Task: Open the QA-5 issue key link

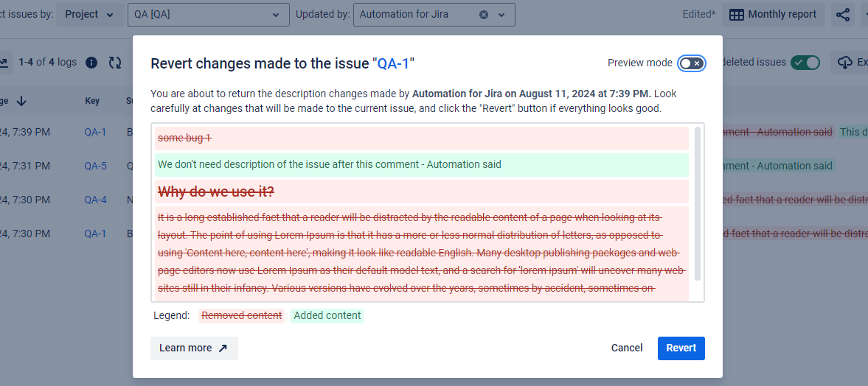Action: point(95,166)
